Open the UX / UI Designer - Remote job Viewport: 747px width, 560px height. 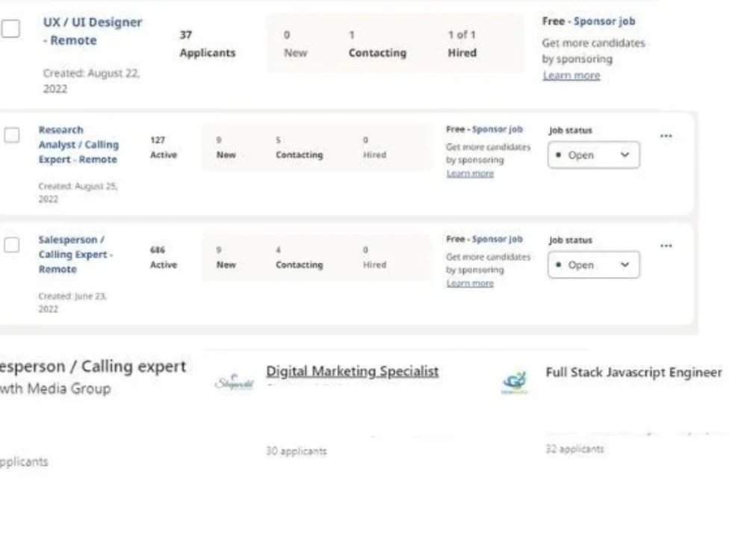93,31
